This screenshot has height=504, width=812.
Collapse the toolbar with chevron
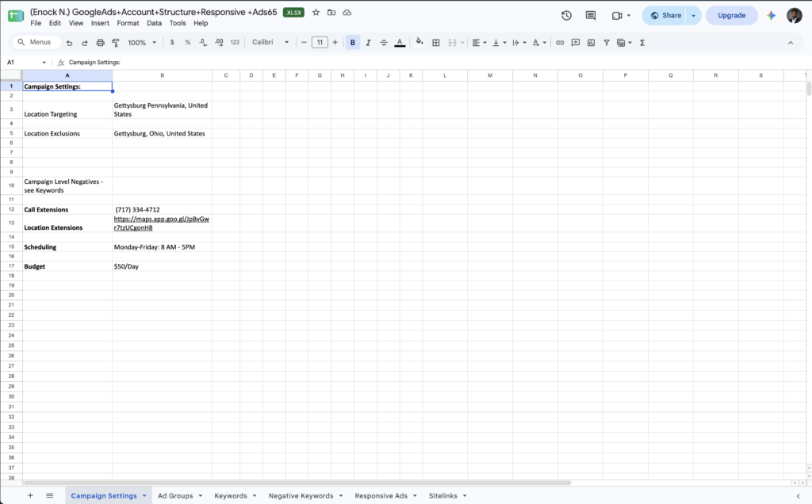coord(791,43)
